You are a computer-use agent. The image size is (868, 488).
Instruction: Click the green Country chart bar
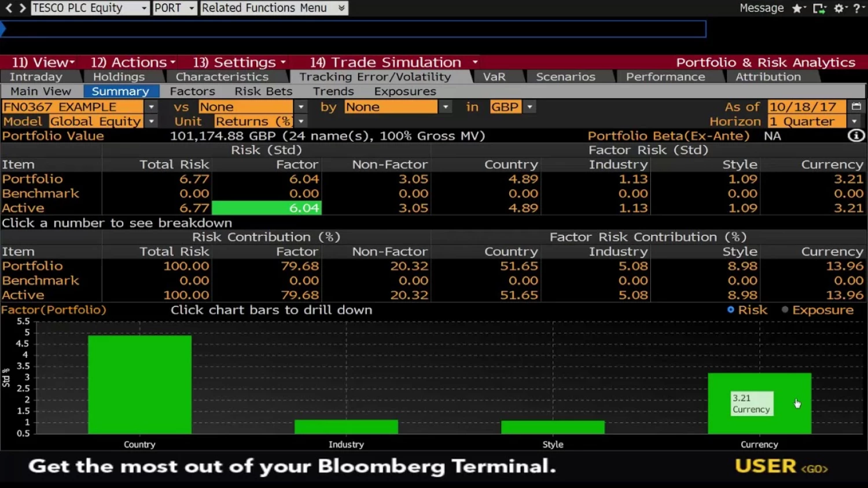point(139,384)
